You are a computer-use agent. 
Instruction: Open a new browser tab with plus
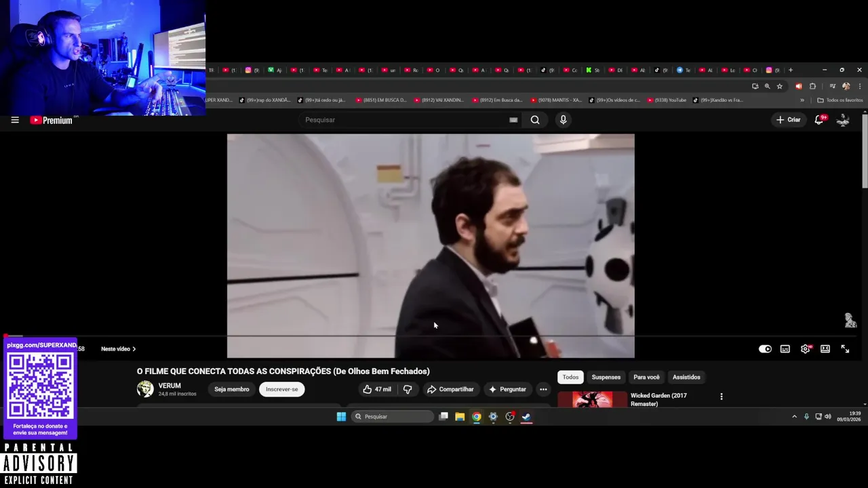790,70
